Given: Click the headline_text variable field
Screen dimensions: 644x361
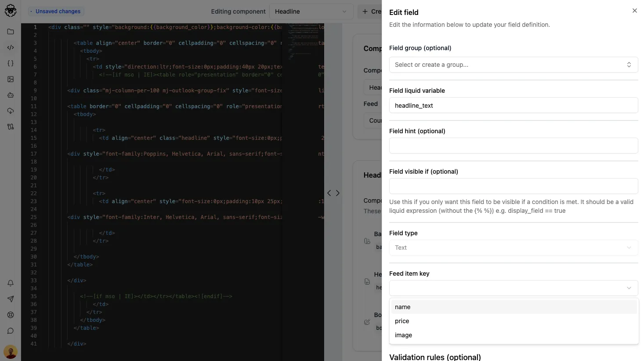Looking at the screenshot, I should click(x=513, y=105).
